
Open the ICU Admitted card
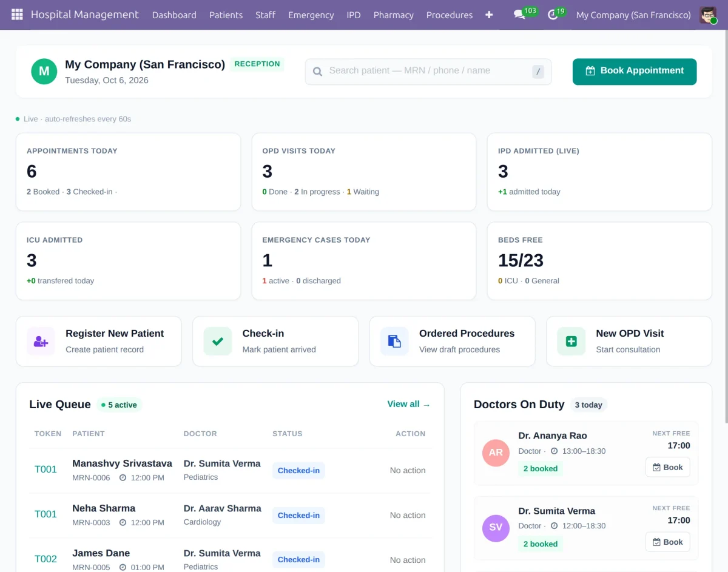128,261
